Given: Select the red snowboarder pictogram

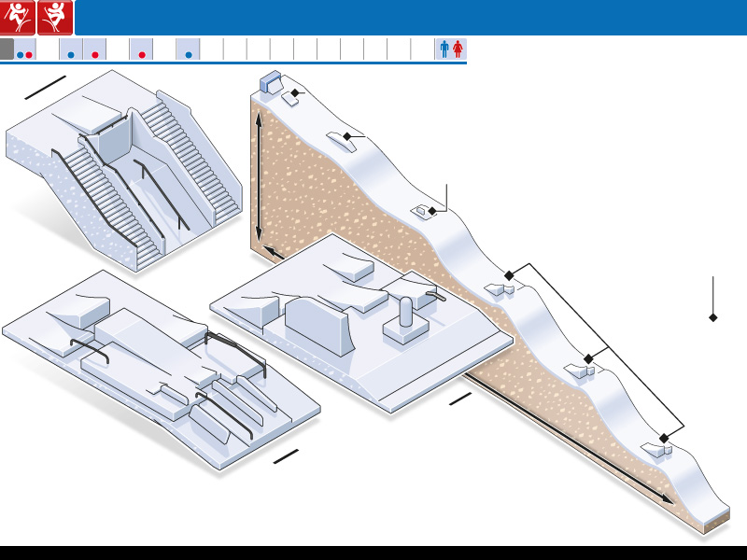Looking at the screenshot, I should click(x=55, y=18).
